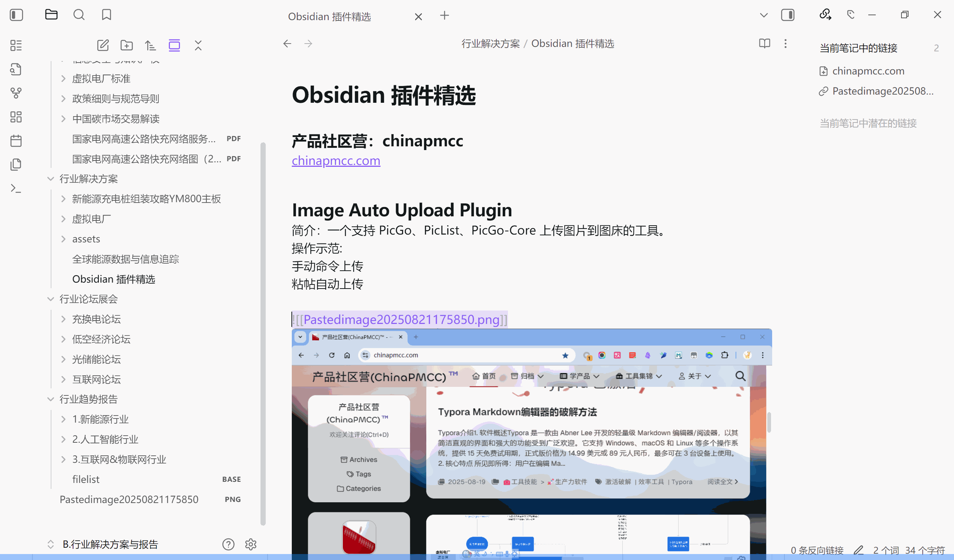Collapse the 行业解决方案 folder
This screenshot has width=954, height=560.
51,179
